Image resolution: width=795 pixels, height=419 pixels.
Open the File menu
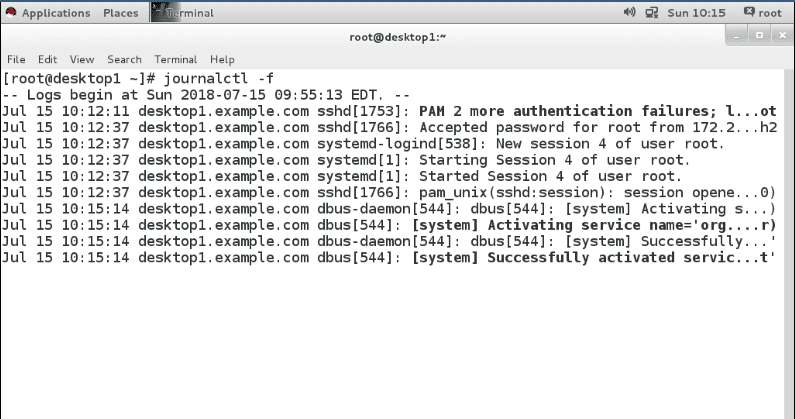15,59
